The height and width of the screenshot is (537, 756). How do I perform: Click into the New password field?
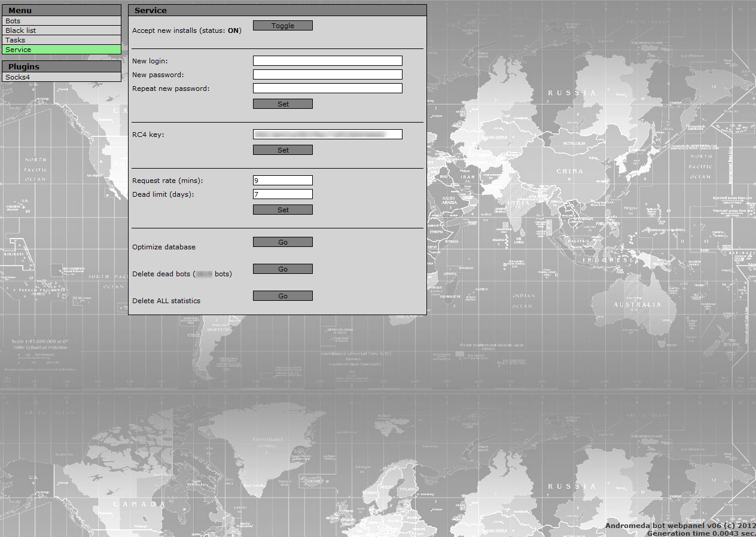pos(327,75)
